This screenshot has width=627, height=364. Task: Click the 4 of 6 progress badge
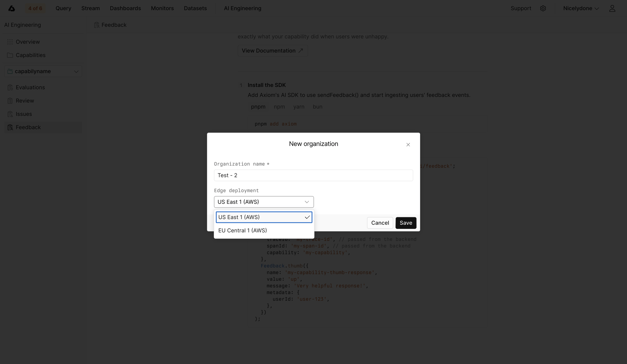point(35,8)
